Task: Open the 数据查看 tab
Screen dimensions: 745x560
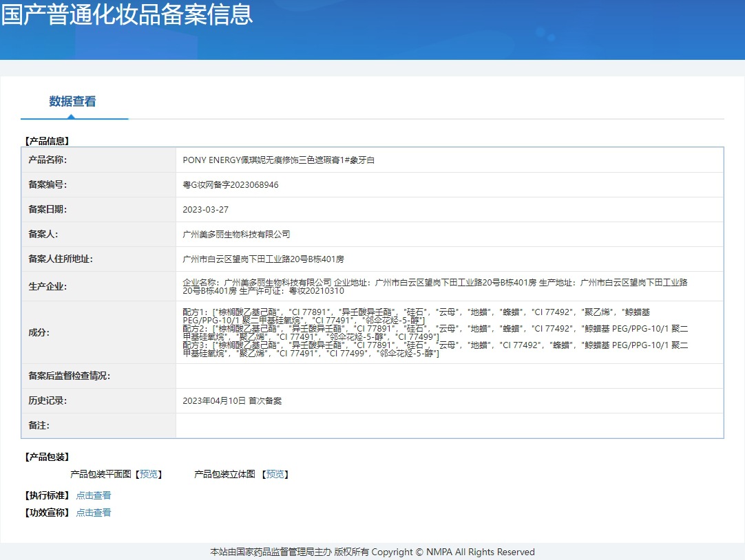Action: [x=73, y=101]
